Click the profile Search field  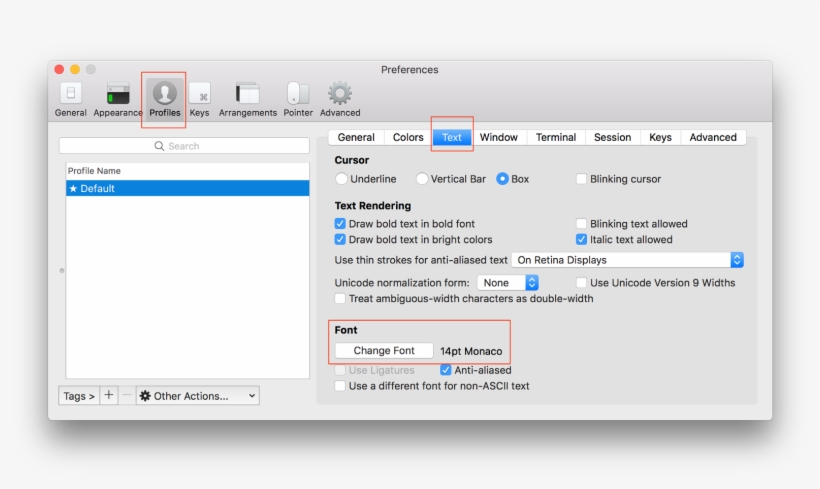pos(184,146)
